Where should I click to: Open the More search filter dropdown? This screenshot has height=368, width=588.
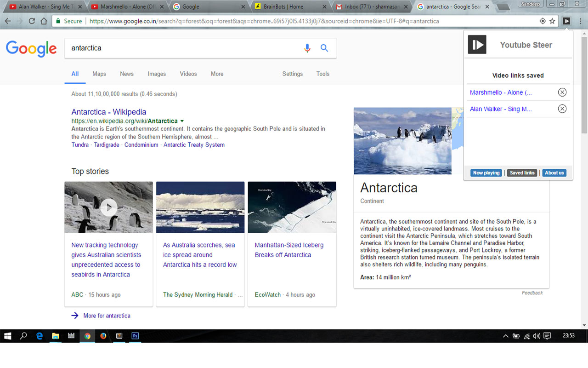tap(217, 74)
